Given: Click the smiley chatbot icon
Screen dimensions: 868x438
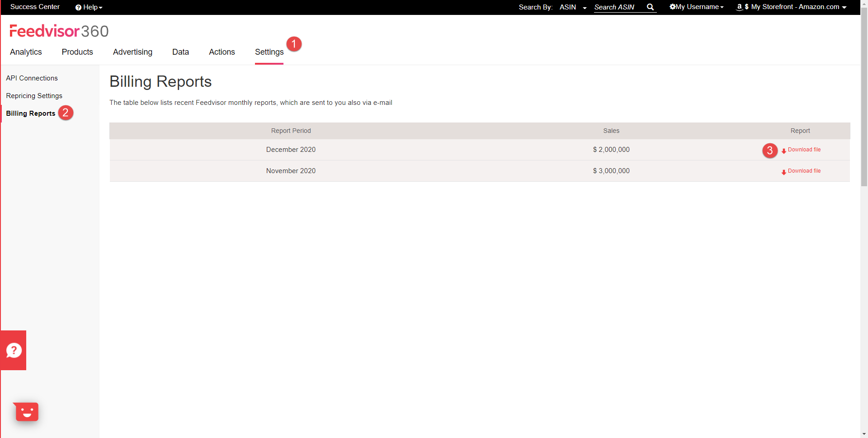Looking at the screenshot, I should [27, 412].
